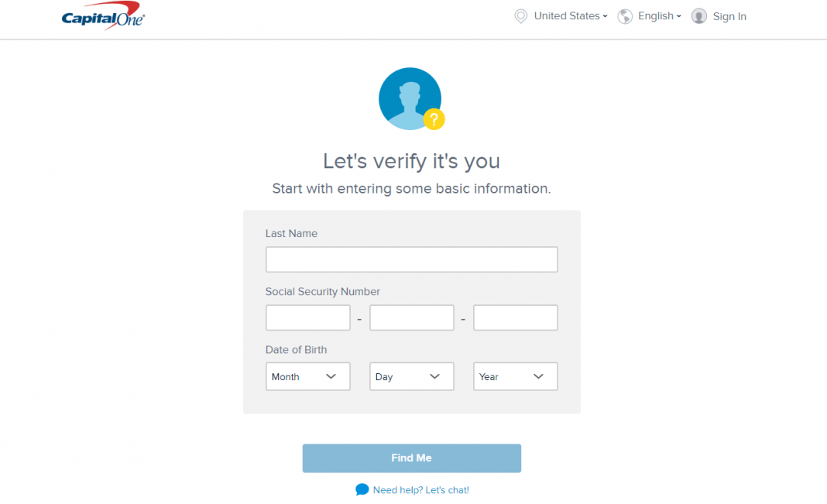This screenshot has height=504, width=827.
Task: Expand the Day dropdown
Action: [x=411, y=376]
